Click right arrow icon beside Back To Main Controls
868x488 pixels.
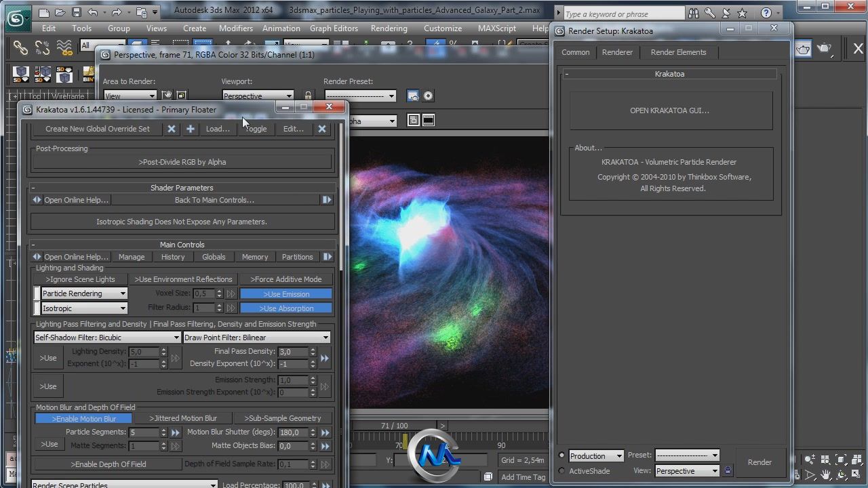(x=327, y=200)
